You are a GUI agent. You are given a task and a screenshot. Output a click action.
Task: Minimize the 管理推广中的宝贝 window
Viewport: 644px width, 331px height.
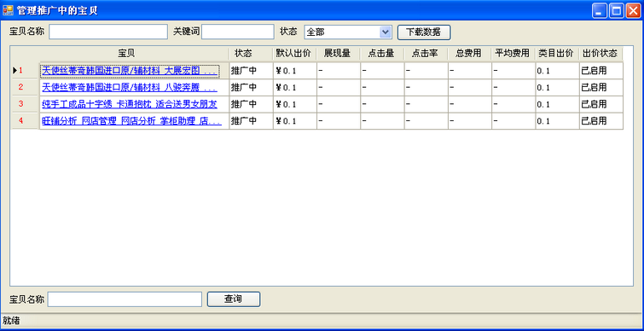tap(600, 11)
